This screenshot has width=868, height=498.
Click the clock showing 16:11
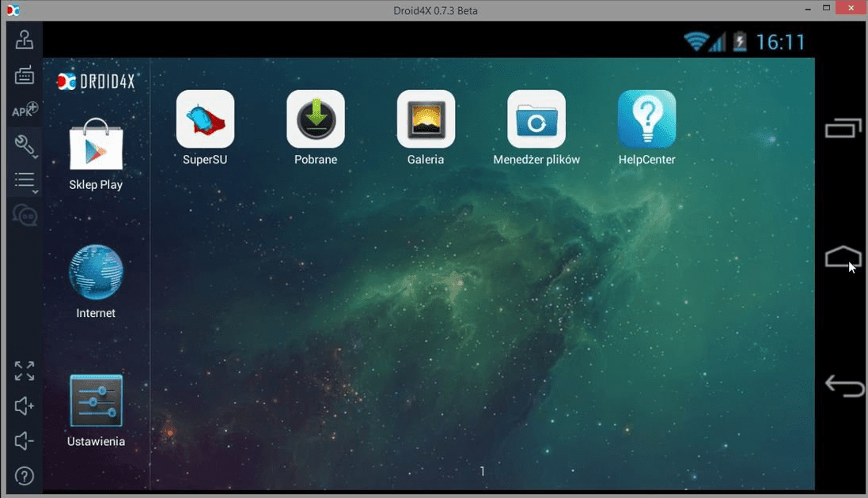(780, 42)
